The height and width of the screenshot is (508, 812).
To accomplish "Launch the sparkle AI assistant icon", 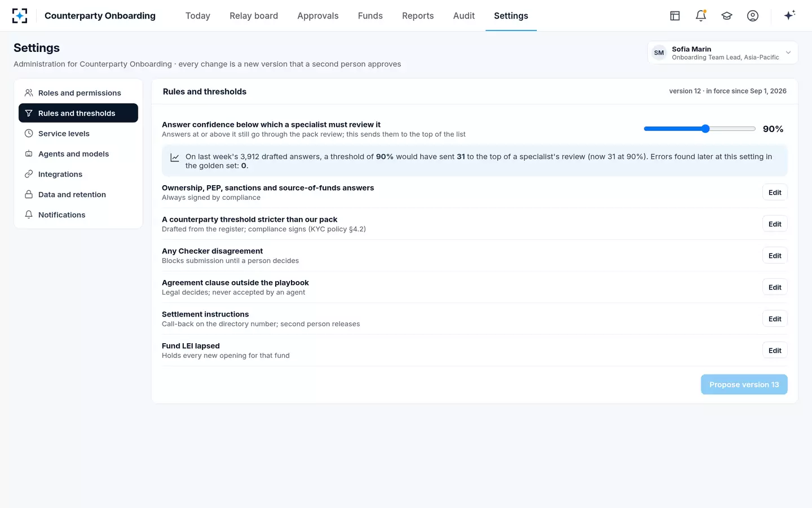I will [789, 15].
